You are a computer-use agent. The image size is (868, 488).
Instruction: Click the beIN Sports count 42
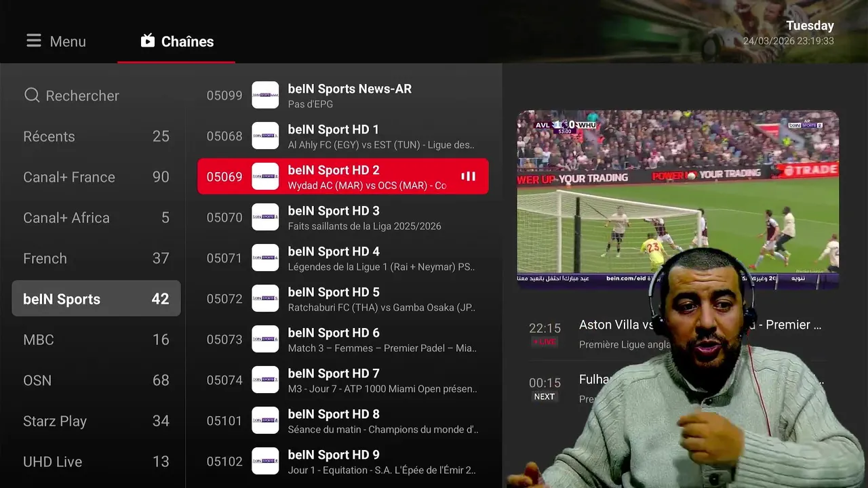point(160,299)
